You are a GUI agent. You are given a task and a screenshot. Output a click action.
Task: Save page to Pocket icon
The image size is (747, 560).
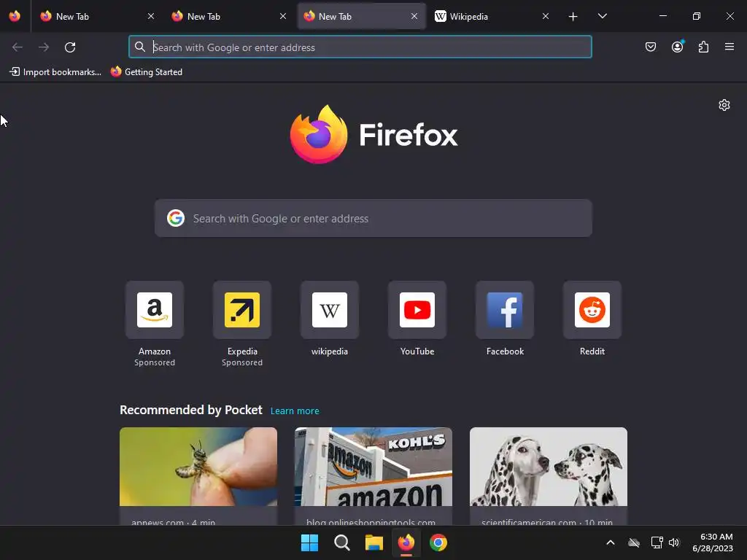[x=651, y=47]
